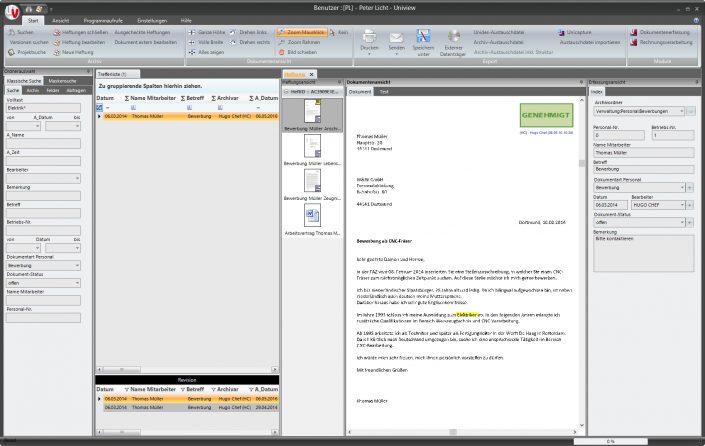This screenshot has width=705, height=446.
Task: Close the Heftung tab
Action: pyautogui.click(x=311, y=75)
